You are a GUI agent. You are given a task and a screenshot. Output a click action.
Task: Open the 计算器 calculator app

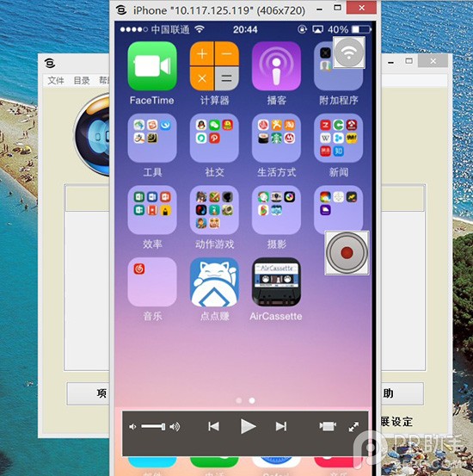214,66
